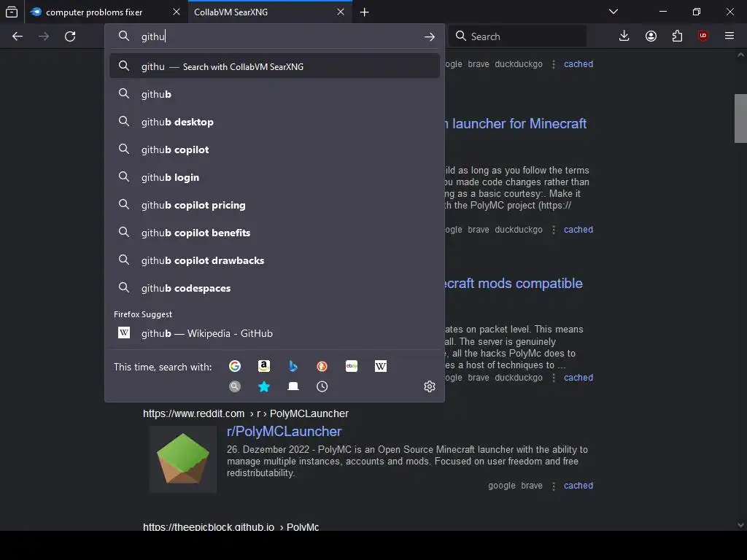This screenshot has width=747, height=560.
Task: Go back to the previous page
Action: click(x=18, y=36)
